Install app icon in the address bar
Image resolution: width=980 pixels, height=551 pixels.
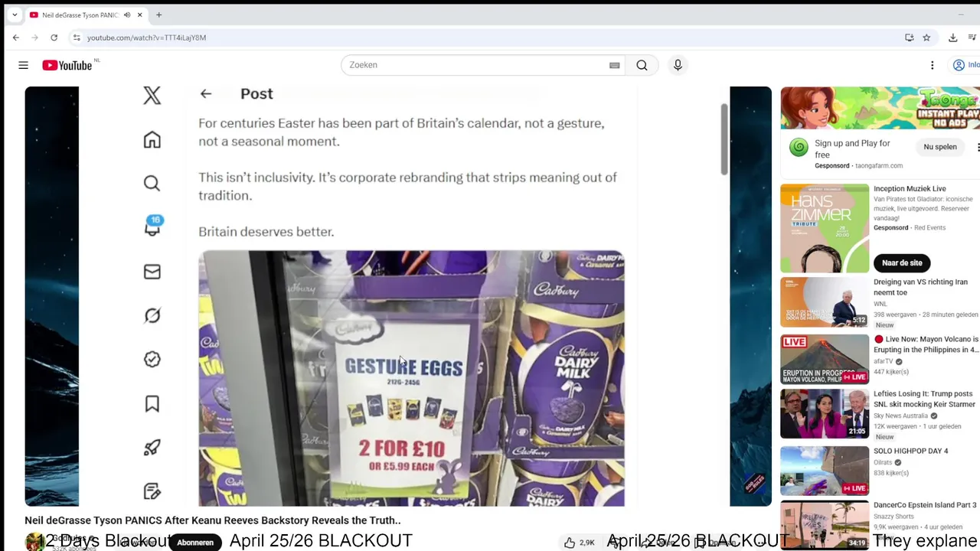pos(909,37)
